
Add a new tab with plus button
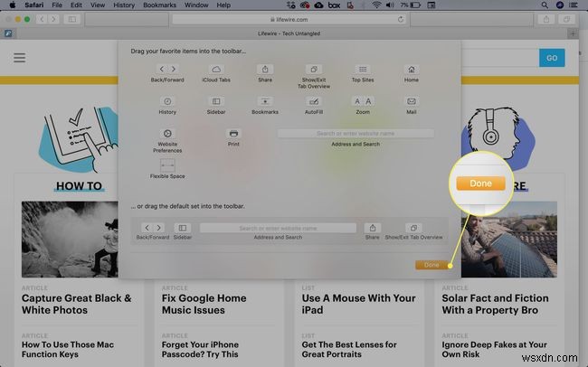point(573,33)
